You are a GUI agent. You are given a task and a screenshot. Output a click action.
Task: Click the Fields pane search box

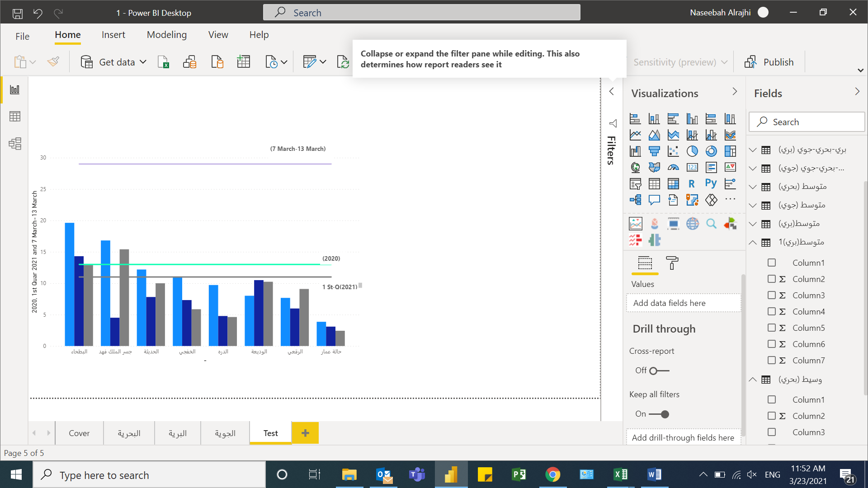coord(807,122)
